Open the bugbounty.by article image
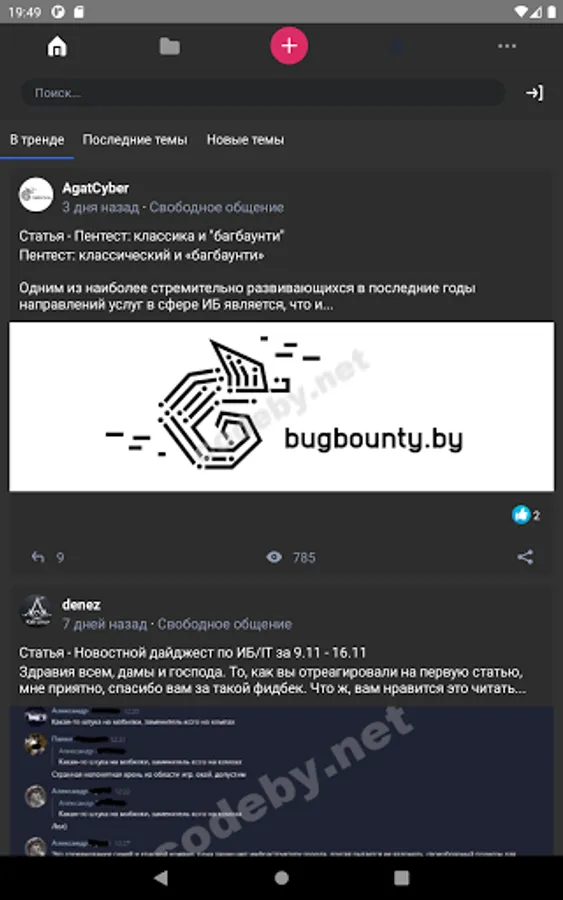 click(281, 406)
